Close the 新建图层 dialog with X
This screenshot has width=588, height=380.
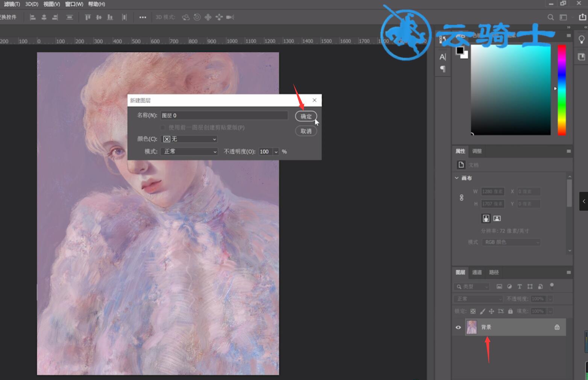tap(314, 100)
